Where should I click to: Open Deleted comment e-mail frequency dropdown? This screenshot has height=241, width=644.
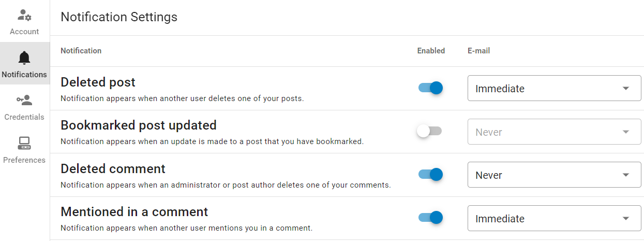[554, 175]
